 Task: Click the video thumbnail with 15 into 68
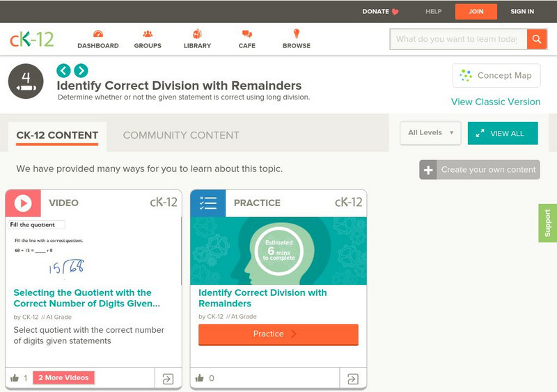pos(93,251)
